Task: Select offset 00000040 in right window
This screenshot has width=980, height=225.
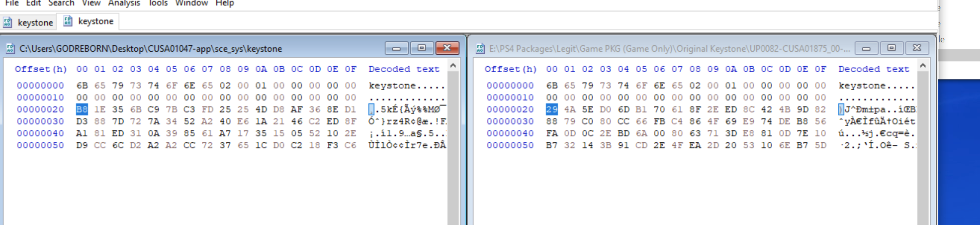Action: [x=510, y=133]
